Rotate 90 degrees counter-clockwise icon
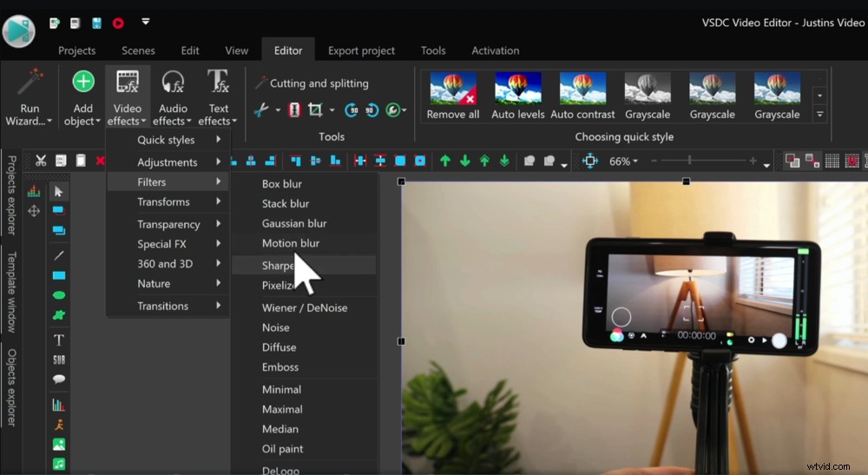This screenshot has height=475, width=868. point(372,110)
